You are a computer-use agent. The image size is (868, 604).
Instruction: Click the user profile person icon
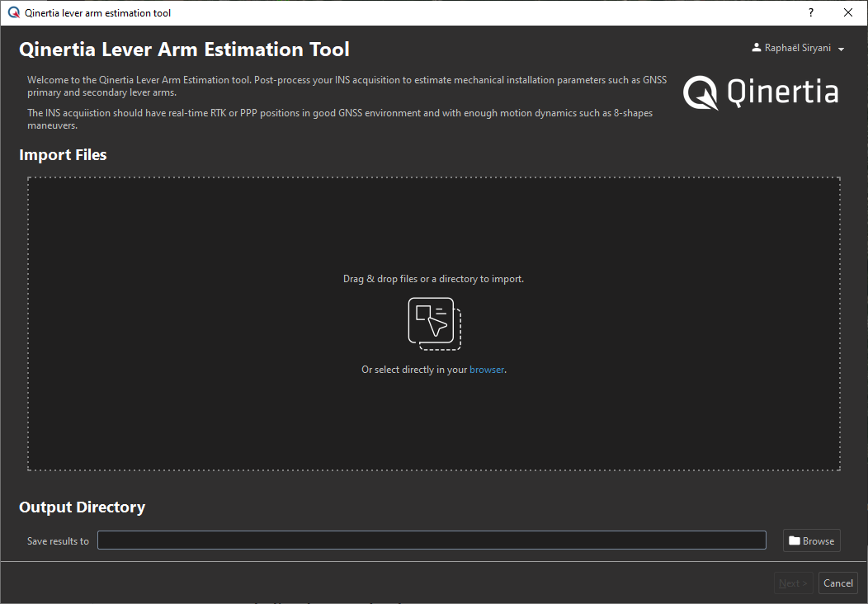(756, 48)
